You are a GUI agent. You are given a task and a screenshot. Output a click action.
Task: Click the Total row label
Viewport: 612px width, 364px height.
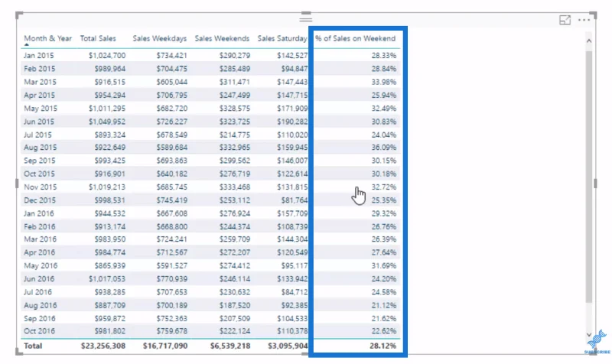(x=33, y=346)
